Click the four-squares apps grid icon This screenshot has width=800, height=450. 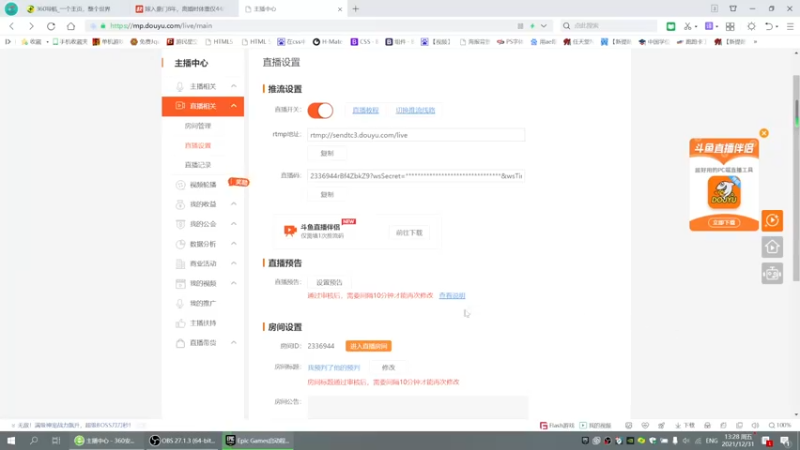730,26
